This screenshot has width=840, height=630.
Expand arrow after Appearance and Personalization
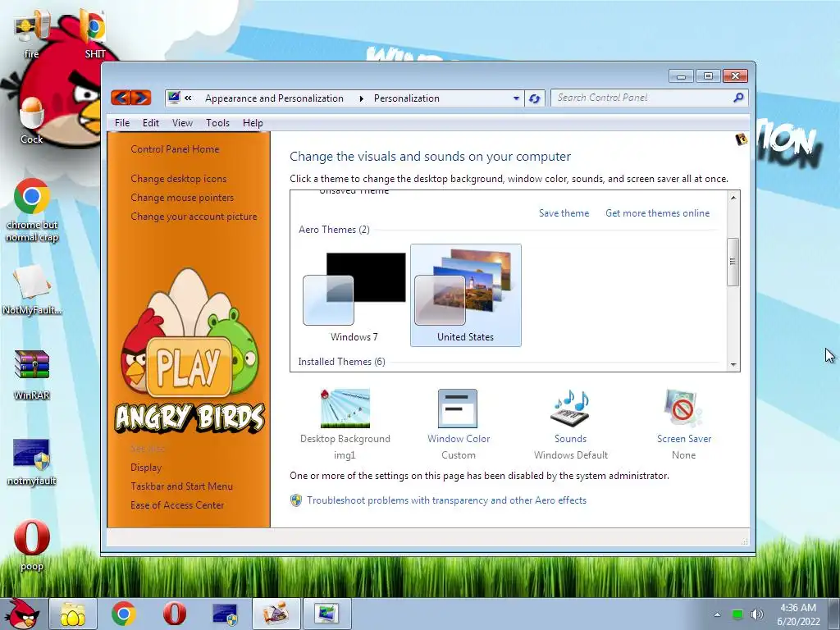(361, 98)
